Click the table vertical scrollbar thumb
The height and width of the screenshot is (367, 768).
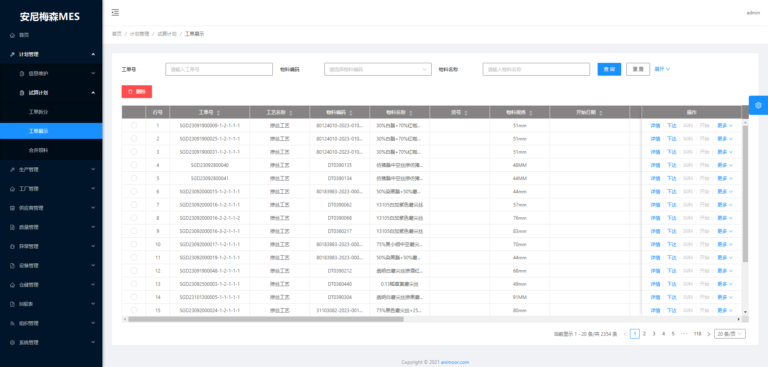(745, 193)
